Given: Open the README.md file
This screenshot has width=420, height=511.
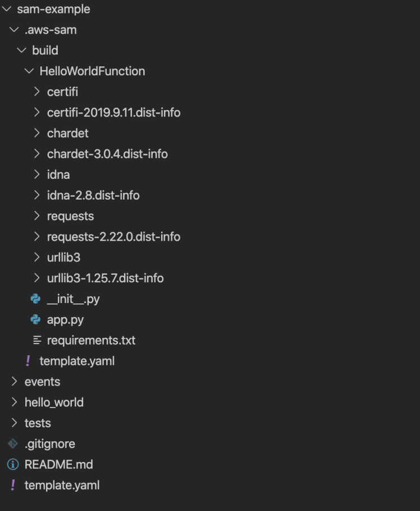Looking at the screenshot, I should (x=58, y=464).
